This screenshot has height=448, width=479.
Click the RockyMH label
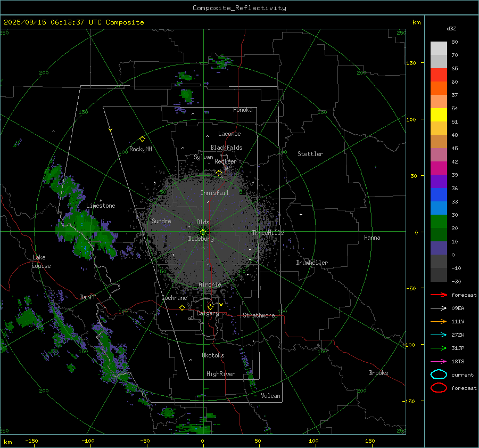tap(141, 149)
